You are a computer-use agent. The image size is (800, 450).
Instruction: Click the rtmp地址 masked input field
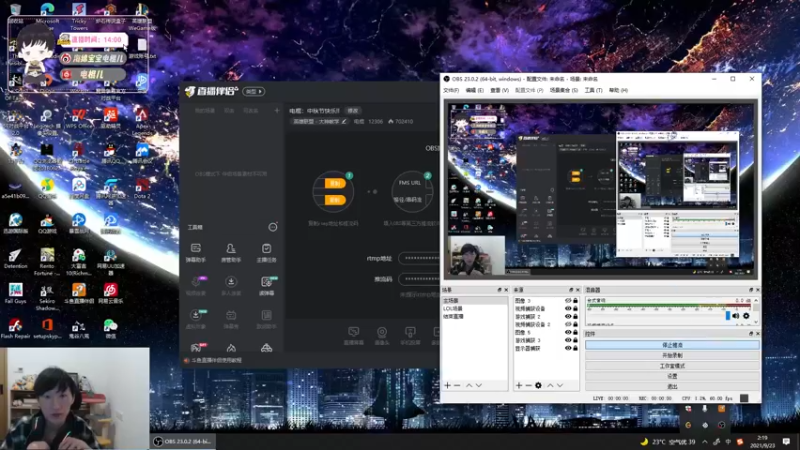[x=419, y=258]
